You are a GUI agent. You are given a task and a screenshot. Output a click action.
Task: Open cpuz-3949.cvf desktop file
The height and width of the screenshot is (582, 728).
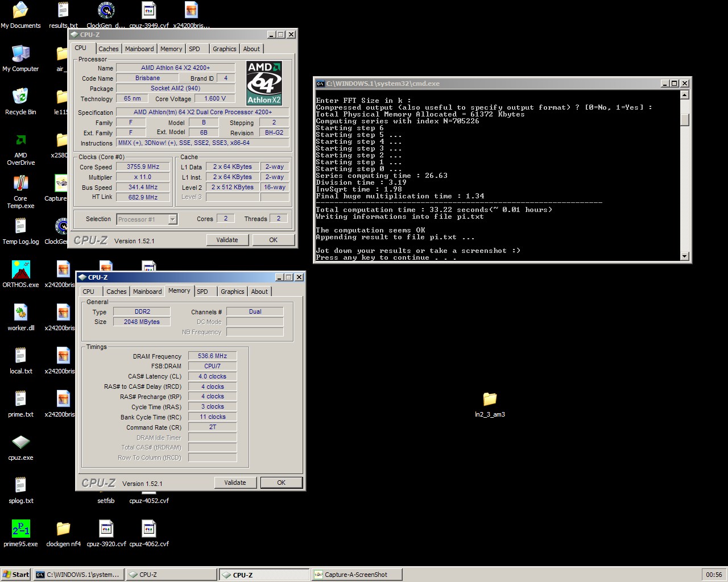(x=149, y=15)
